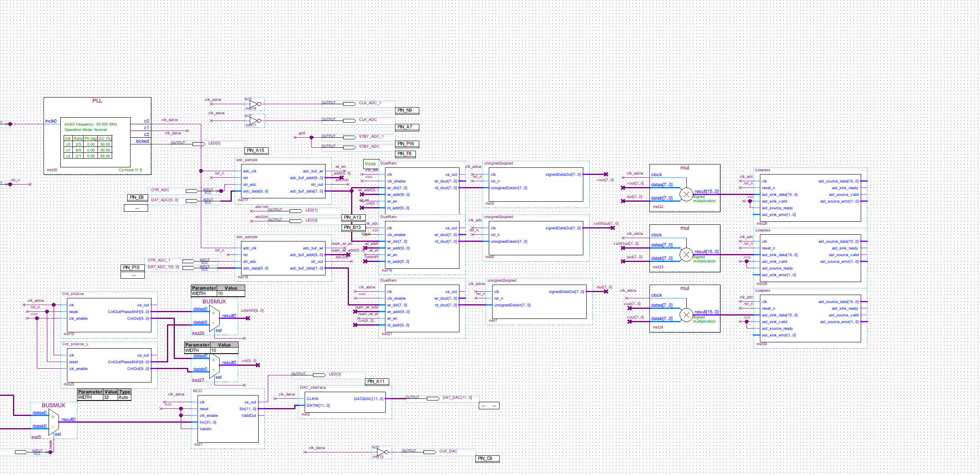
Task: Select the PLL block title
Action: 97,101
